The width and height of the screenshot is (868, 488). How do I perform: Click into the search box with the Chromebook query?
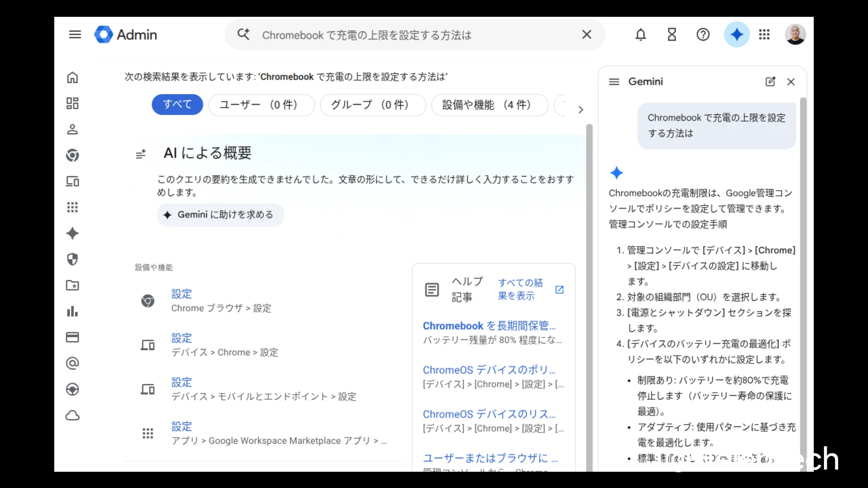pyautogui.click(x=415, y=35)
